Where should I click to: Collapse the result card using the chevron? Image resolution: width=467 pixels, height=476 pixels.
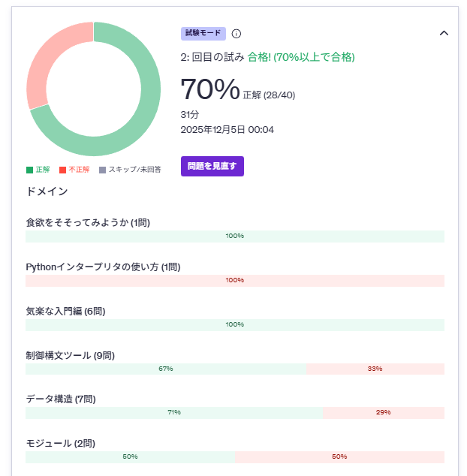(x=444, y=33)
